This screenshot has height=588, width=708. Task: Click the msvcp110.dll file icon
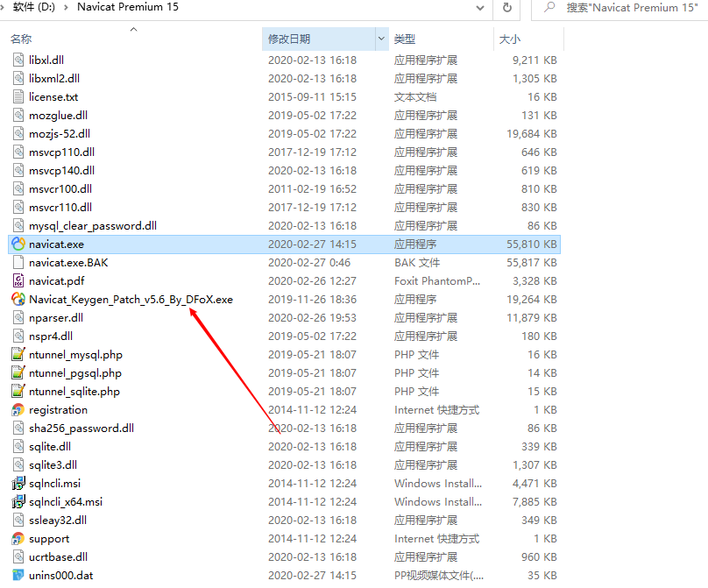coord(18,152)
